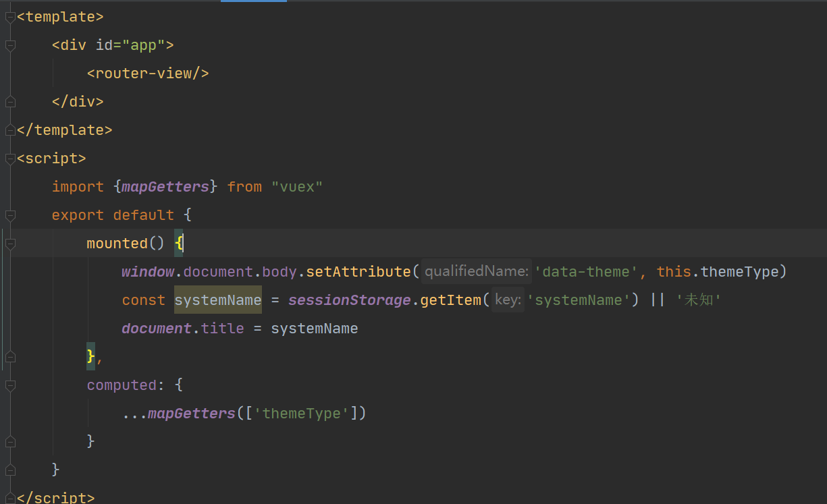Click the title property
827x504 pixels.
coord(223,329)
